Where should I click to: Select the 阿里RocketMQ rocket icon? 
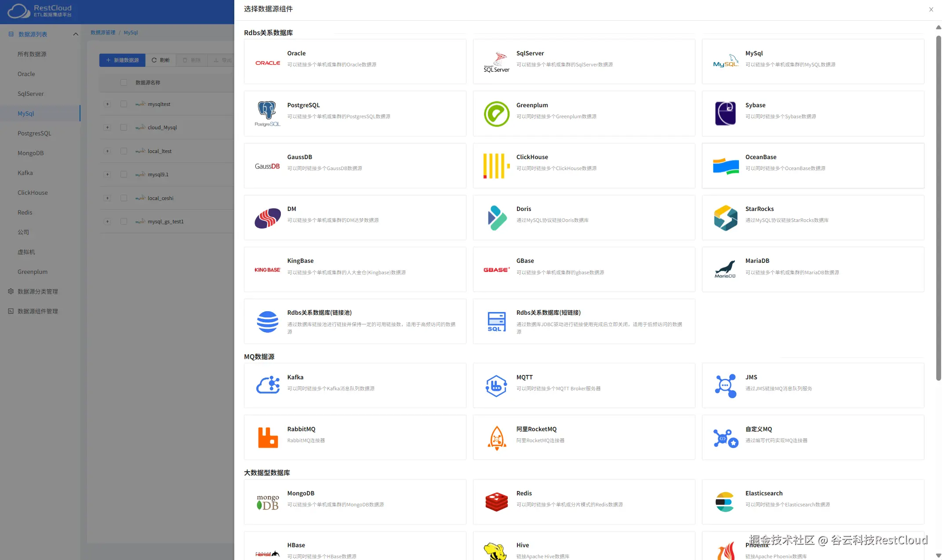[x=497, y=438]
